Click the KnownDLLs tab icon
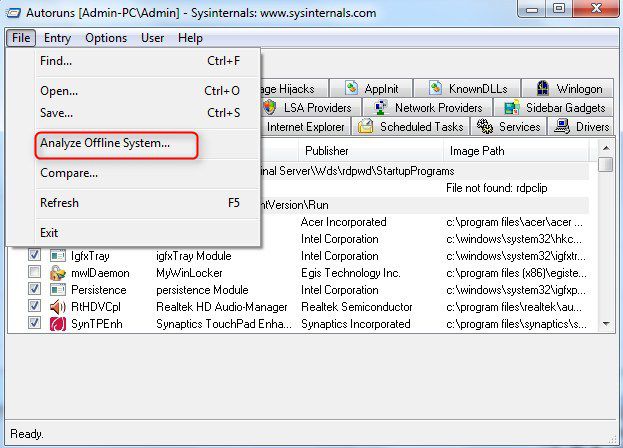 pos(435,88)
